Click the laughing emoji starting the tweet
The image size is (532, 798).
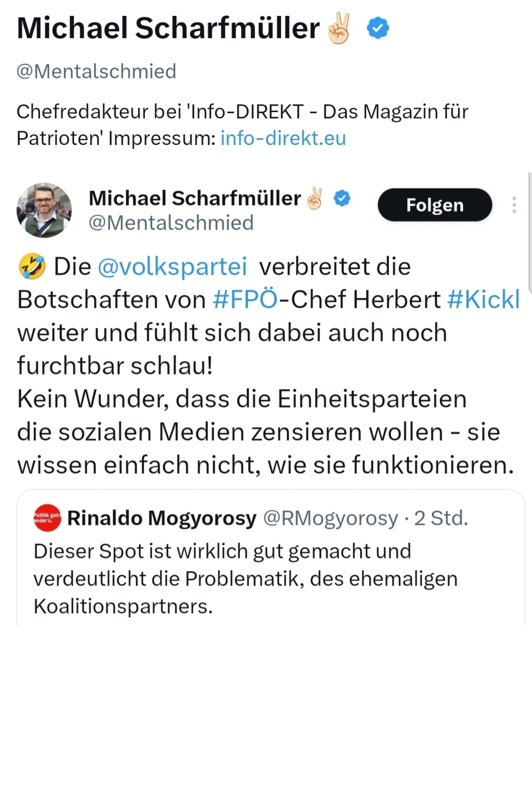point(31,267)
